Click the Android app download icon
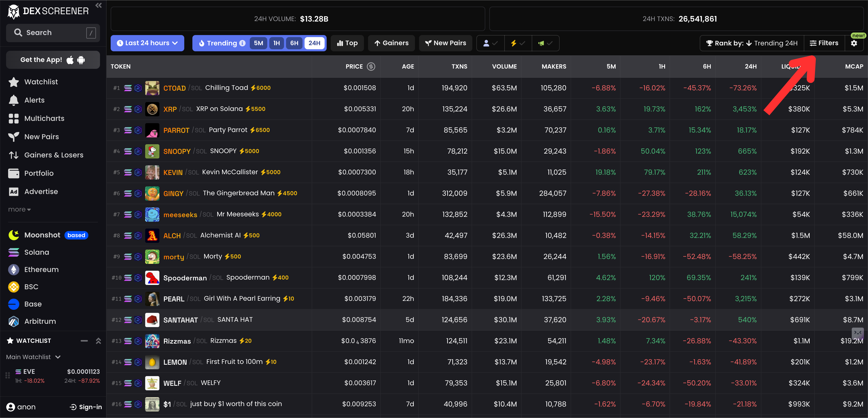Screen dimensions: 868x418 (x=81, y=60)
